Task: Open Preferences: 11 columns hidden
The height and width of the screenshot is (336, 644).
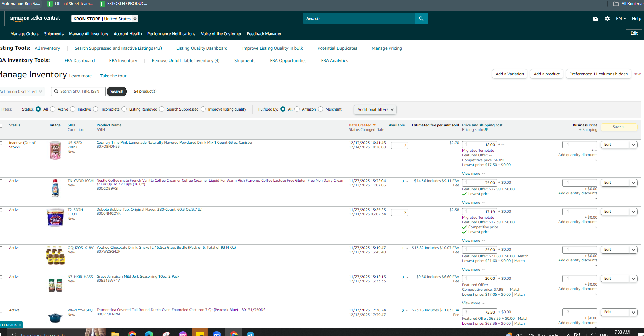Action: [598, 74]
